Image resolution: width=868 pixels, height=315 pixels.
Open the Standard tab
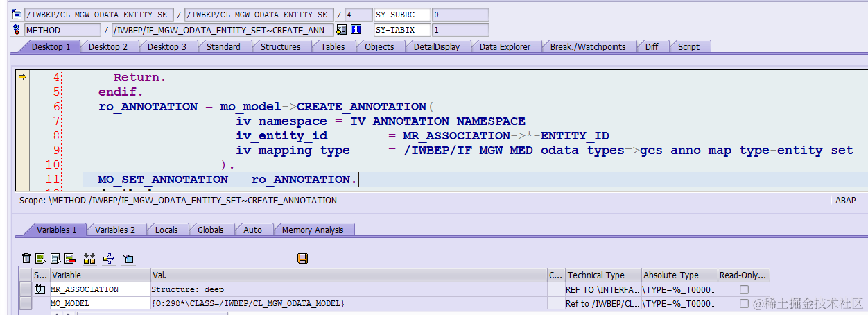223,46
